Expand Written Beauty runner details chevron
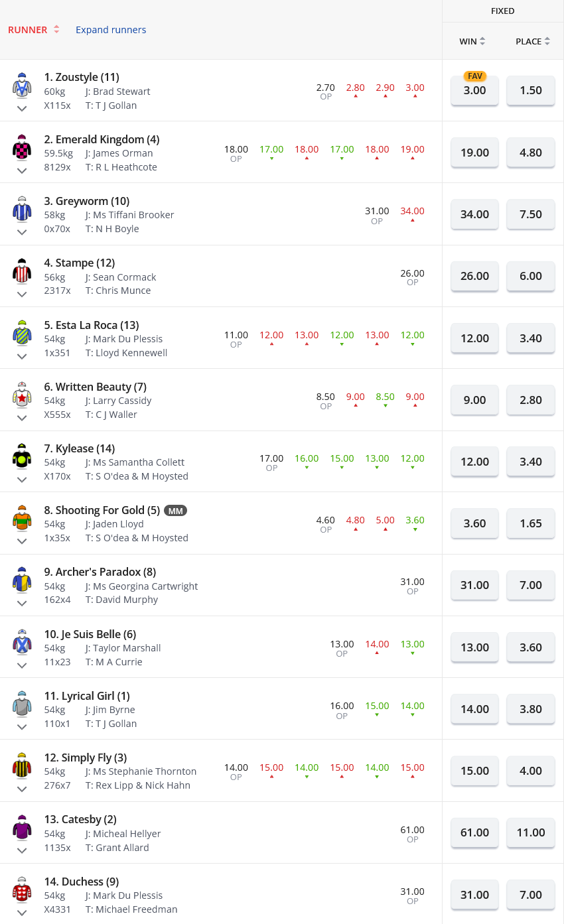Image resolution: width=564 pixels, height=924 pixels. coord(22,418)
